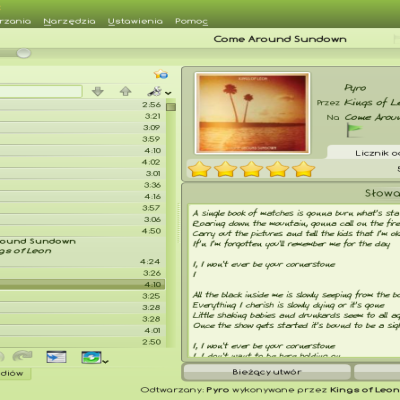Open the playlist search wrench tools icon
This screenshot has width=400, height=400.
(155, 91)
